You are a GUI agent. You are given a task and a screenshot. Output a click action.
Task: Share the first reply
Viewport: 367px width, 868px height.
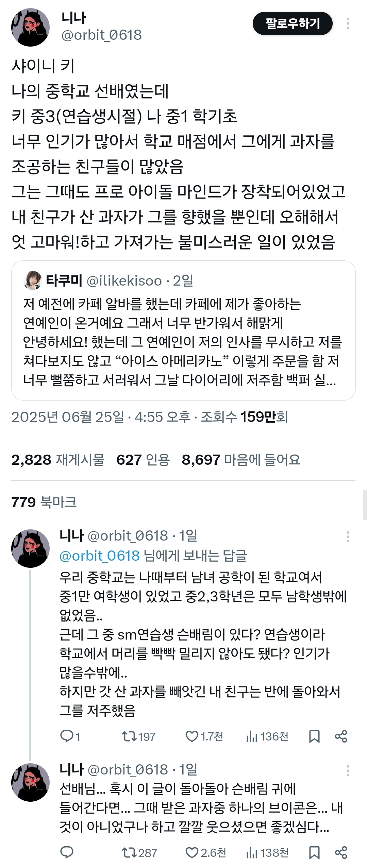341,736
